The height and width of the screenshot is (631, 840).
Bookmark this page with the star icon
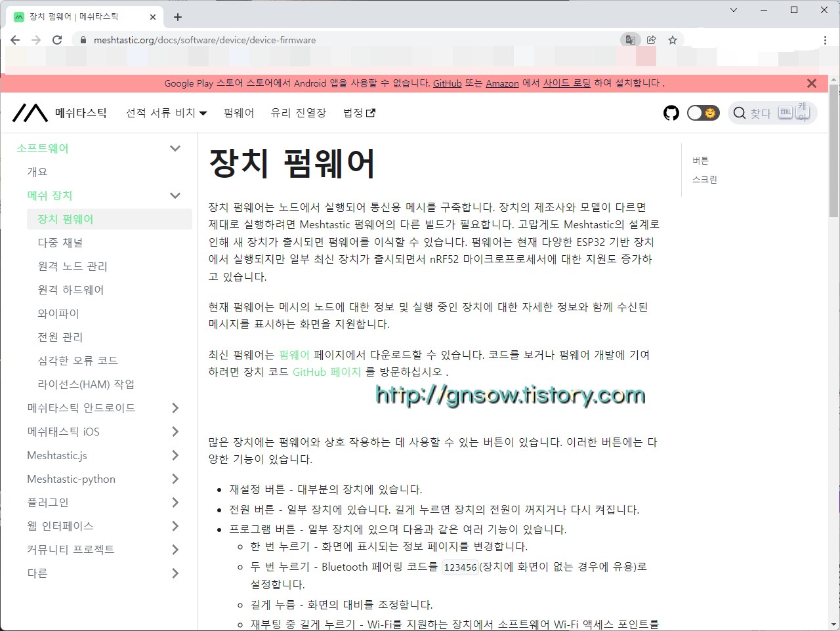673,40
